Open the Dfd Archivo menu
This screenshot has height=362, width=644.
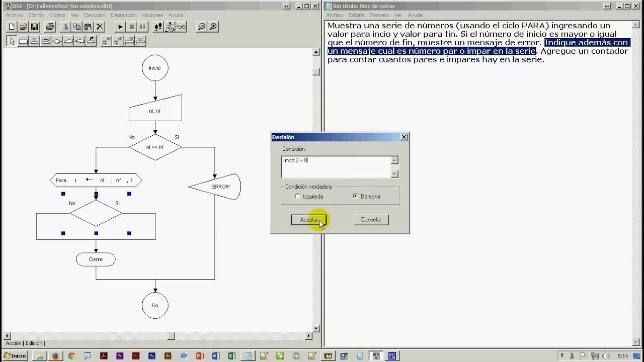coord(14,15)
